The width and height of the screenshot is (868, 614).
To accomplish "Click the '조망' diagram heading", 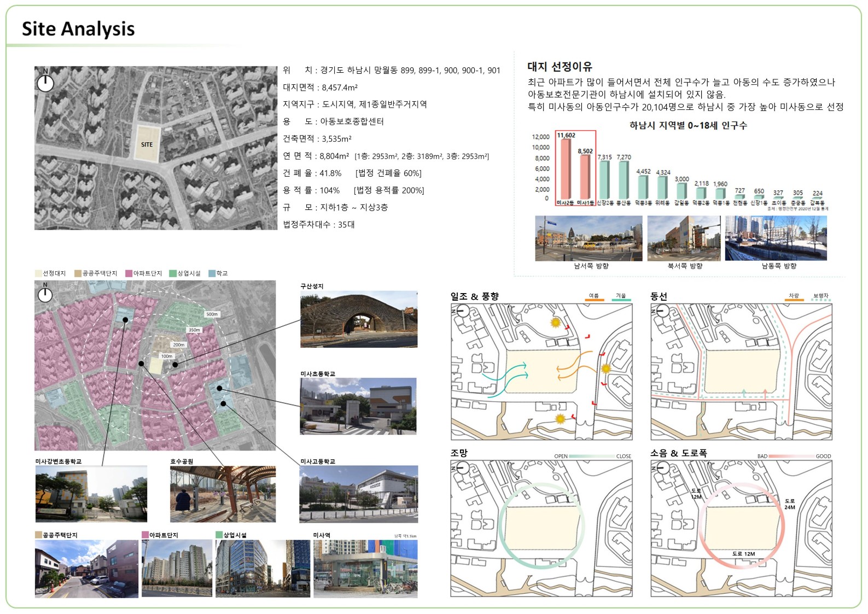I will pyautogui.click(x=459, y=453).
